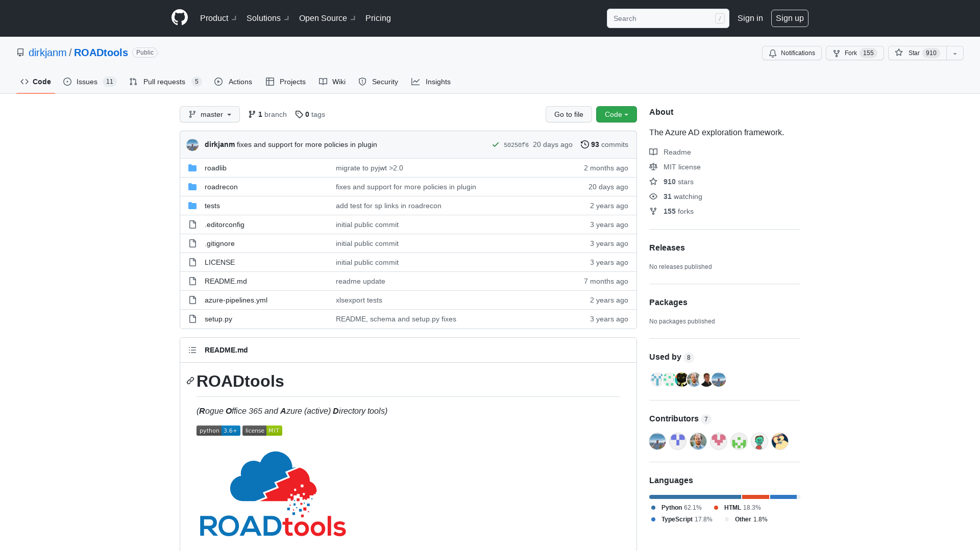Open the .gitignore file

click(219, 243)
